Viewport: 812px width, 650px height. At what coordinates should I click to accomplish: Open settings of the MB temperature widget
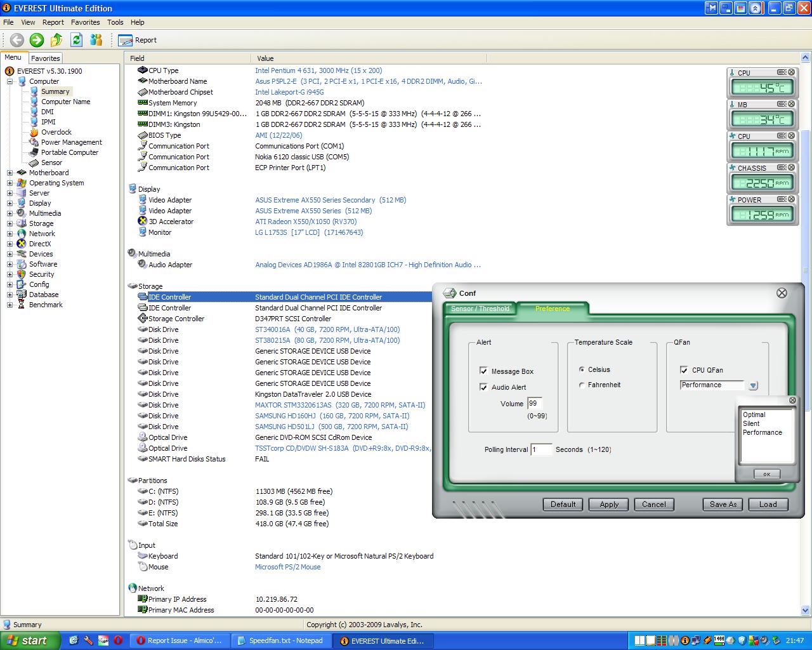[x=782, y=104]
